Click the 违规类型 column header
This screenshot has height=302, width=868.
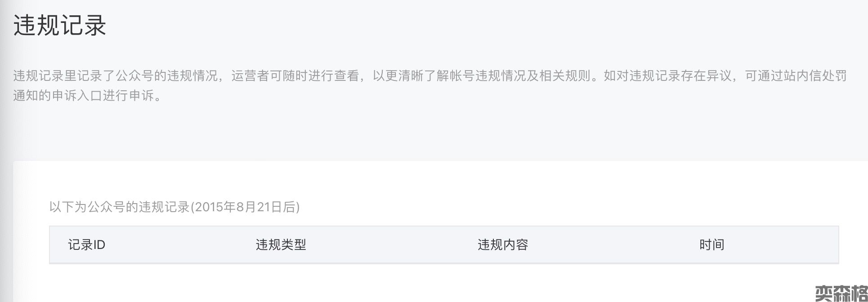pyautogui.click(x=281, y=245)
